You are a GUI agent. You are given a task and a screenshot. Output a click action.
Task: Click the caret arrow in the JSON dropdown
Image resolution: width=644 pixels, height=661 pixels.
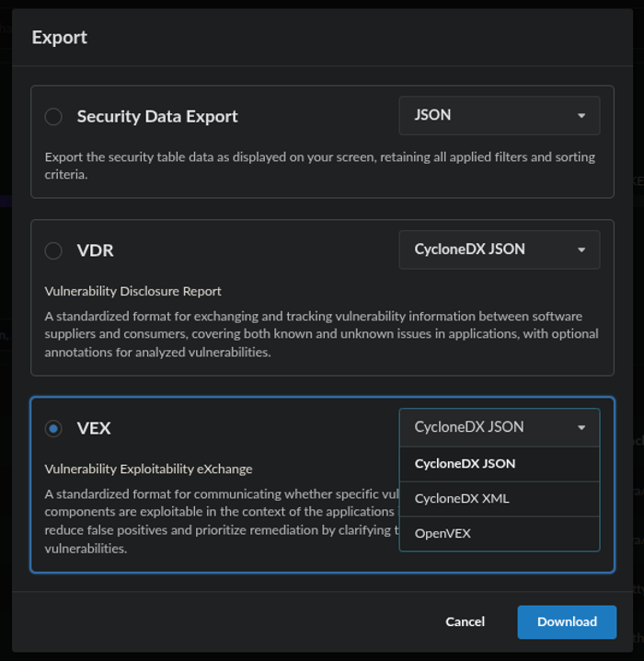click(x=581, y=116)
